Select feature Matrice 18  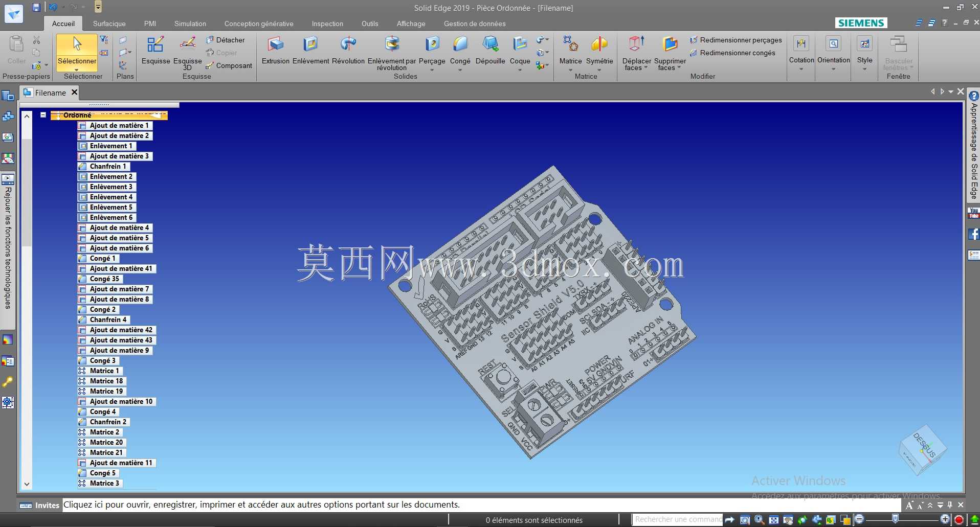point(102,381)
